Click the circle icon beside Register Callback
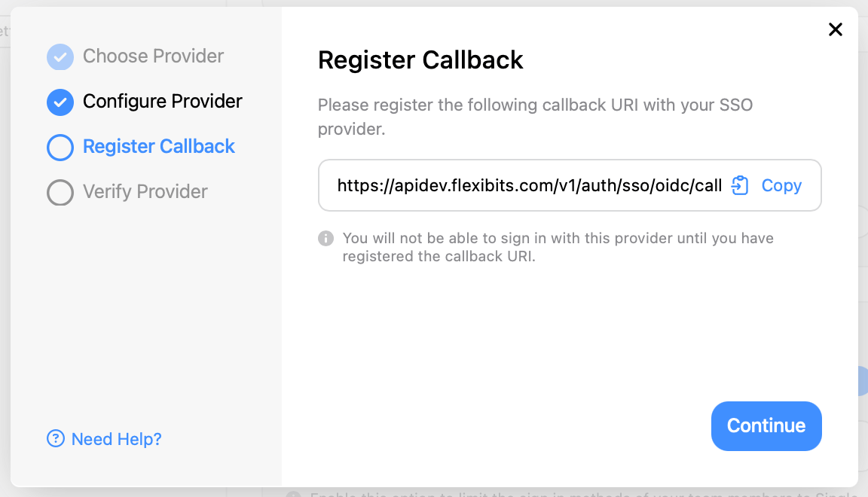868x497 pixels. click(60, 147)
